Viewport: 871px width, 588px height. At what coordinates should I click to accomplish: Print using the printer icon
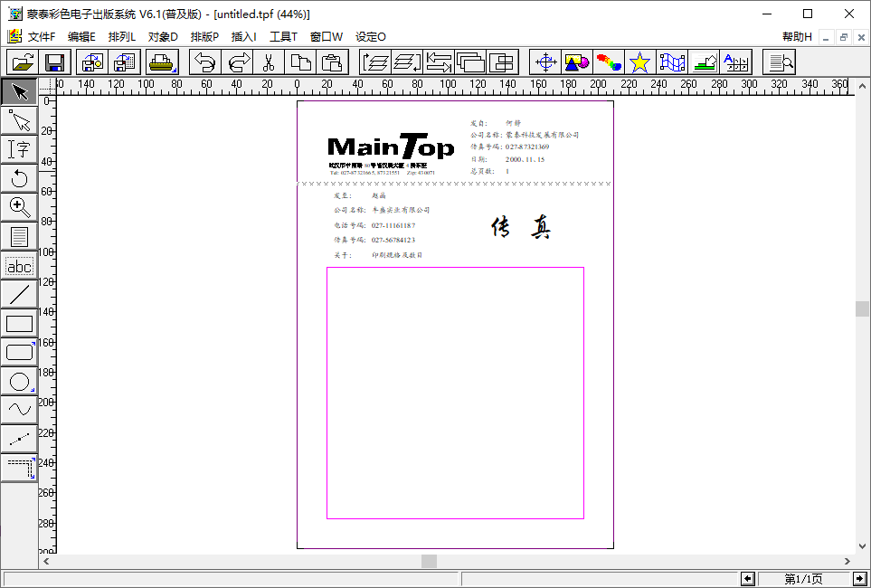coord(162,62)
